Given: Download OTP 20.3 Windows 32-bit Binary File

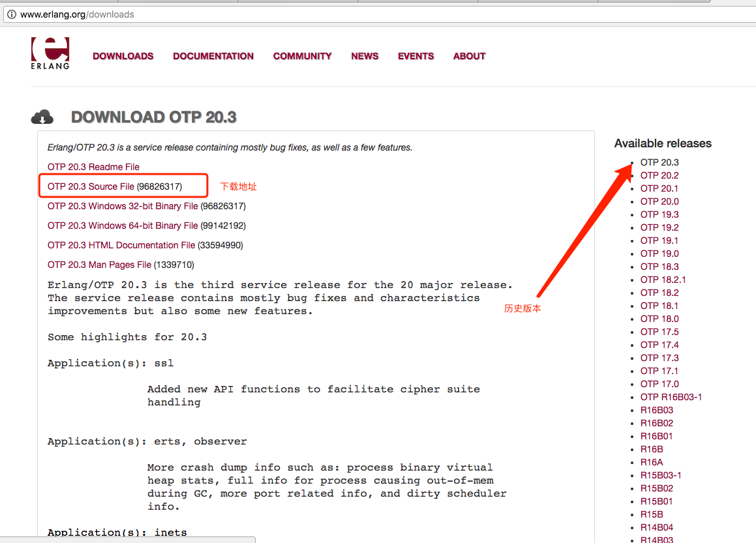Looking at the screenshot, I should coord(123,206).
